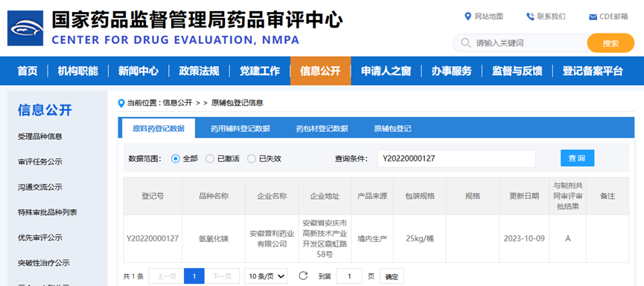Image resolution: width=644 pixels, height=286 pixels.
Task: Open the 登记备案平台 navigation menu
Action: pyautogui.click(x=593, y=71)
